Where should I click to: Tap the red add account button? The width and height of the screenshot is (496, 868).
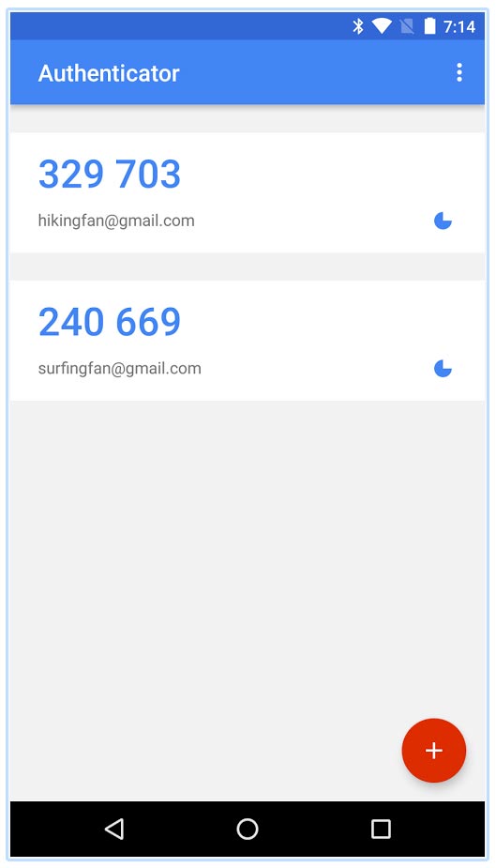coord(434,751)
